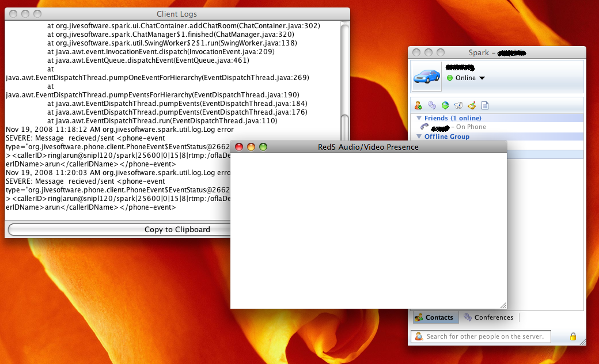Image resolution: width=599 pixels, height=364 pixels.
Task: Click the EventDispatchThread.run line
Action: (162, 121)
